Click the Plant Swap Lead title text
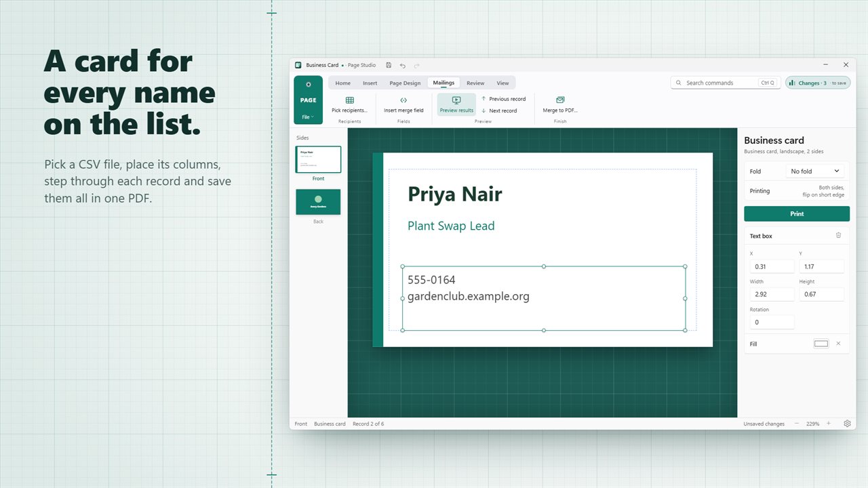 click(x=451, y=226)
